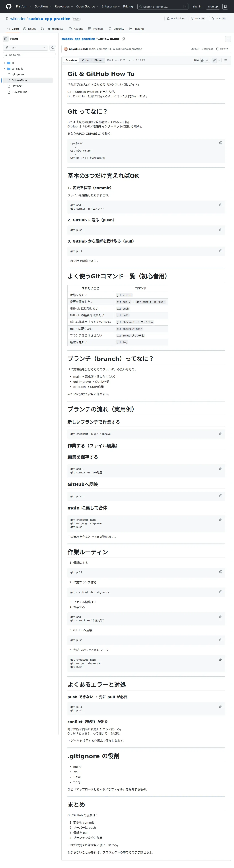Open the Enterprise menu
Screen dimensions: 234x868
[x=111, y=6]
